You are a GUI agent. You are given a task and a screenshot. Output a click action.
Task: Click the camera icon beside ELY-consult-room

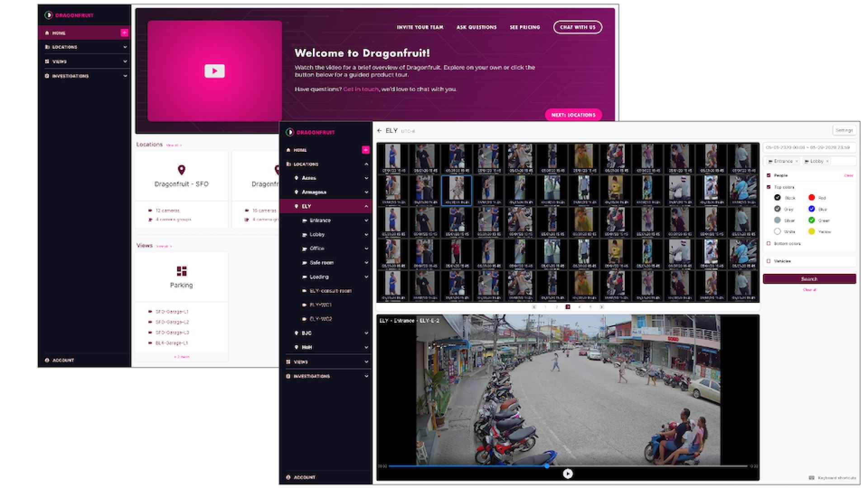pyautogui.click(x=305, y=291)
